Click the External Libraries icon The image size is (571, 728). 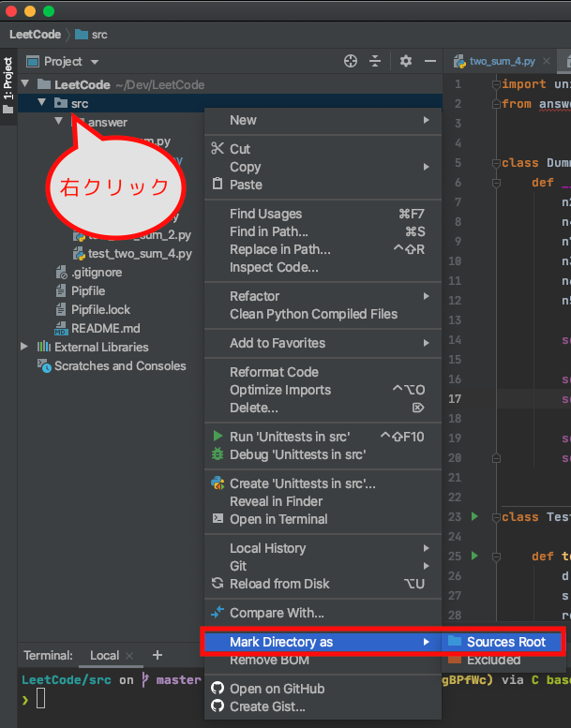pos(44,347)
